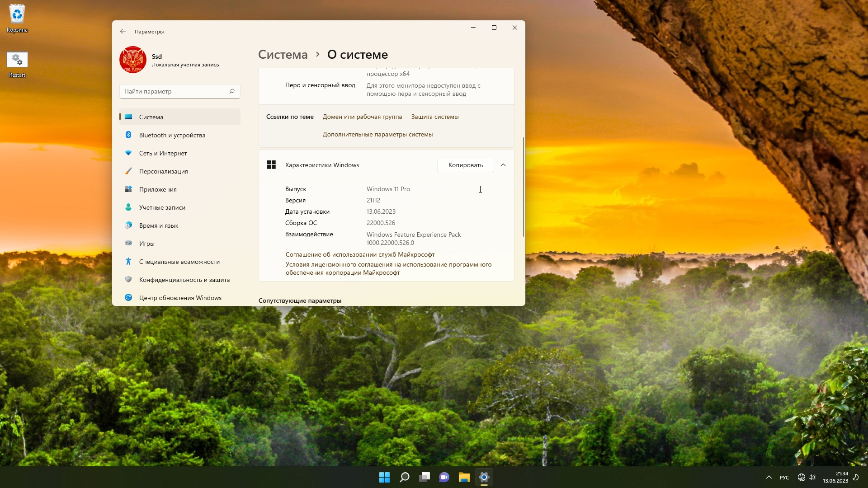Open the Advanced system settings link
Image resolution: width=868 pixels, height=488 pixels.
click(x=377, y=134)
